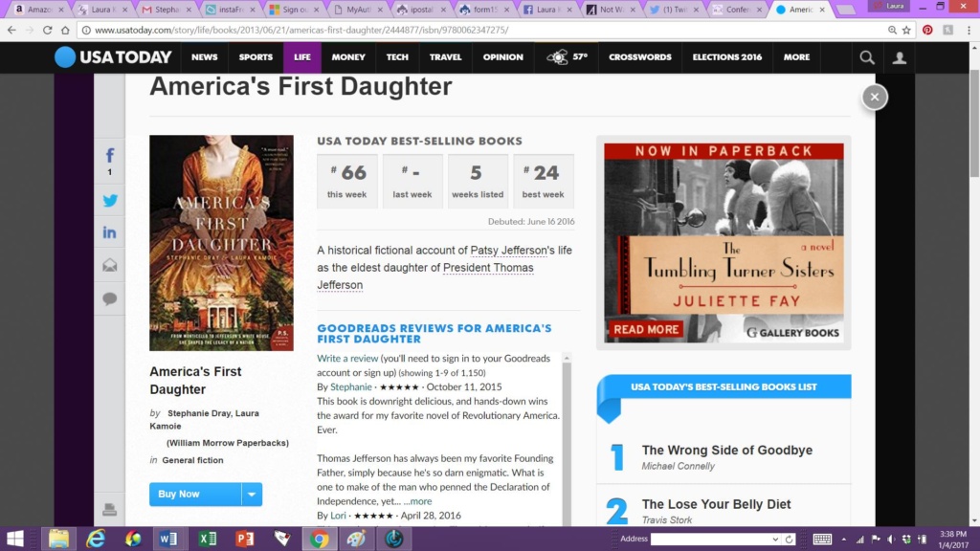Open The Lose Your Belly Diet
Image resolution: width=980 pixels, height=551 pixels.
716,504
